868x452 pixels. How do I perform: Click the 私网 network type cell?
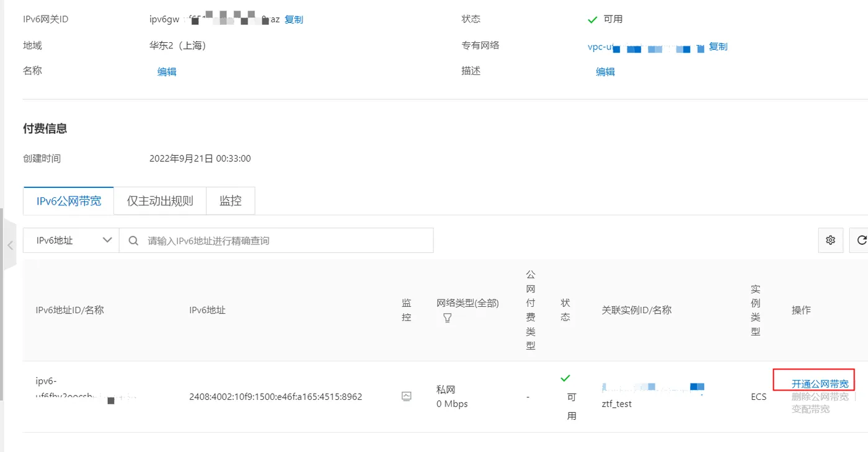point(446,390)
